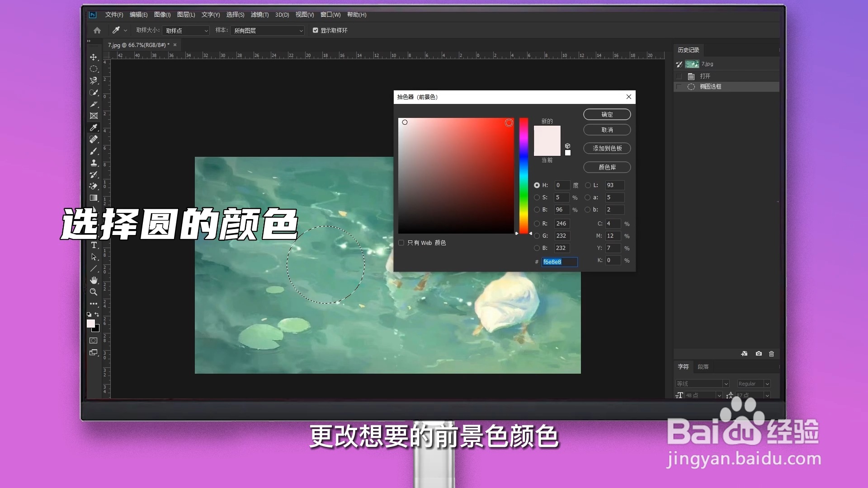Viewport: 868px width, 488px height.
Task: Open the Image menu
Action: pos(162,15)
